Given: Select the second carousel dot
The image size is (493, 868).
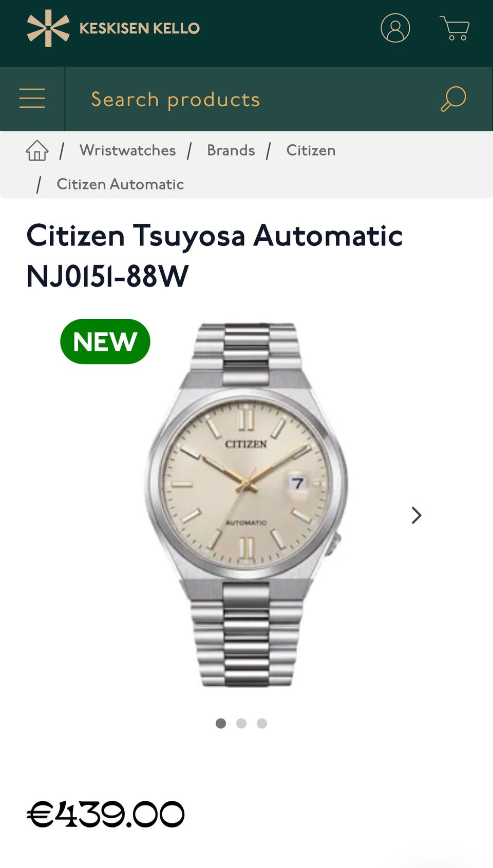Looking at the screenshot, I should tap(241, 723).
